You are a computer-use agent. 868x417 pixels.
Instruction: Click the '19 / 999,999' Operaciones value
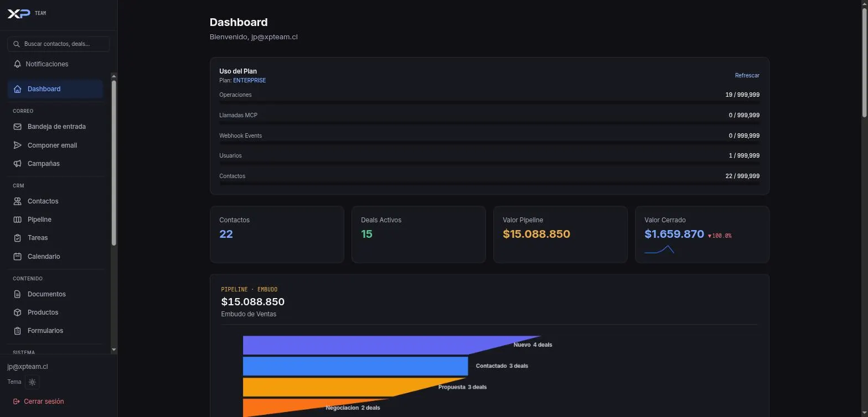coord(742,95)
